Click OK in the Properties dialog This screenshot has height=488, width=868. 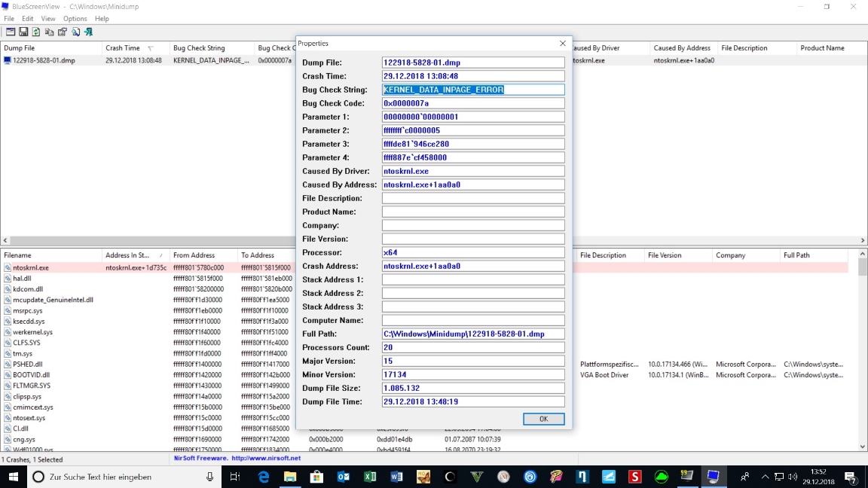[543, 419]
